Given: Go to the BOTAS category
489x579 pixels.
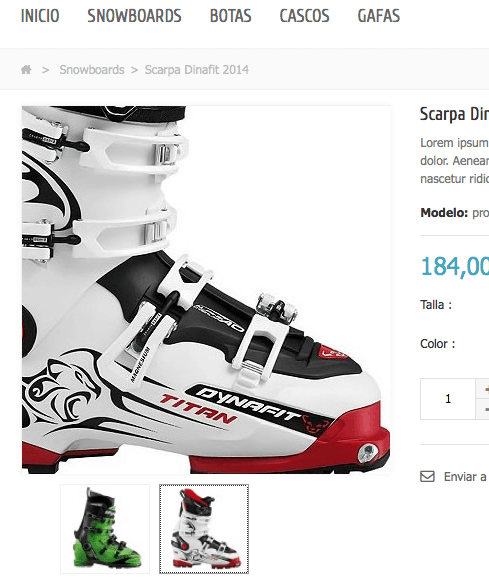Looking at the screenshot, I should pos(230,16).
